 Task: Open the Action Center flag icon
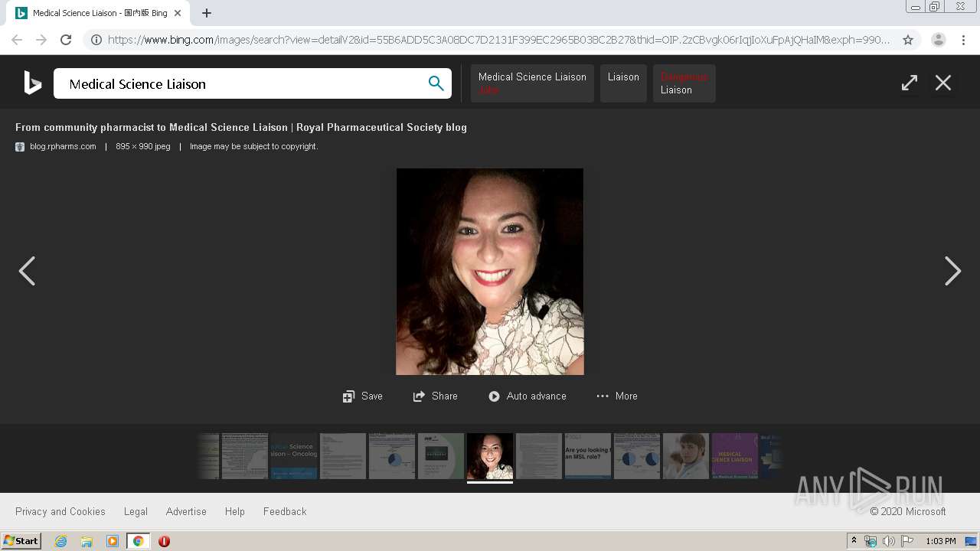(907, 541)
